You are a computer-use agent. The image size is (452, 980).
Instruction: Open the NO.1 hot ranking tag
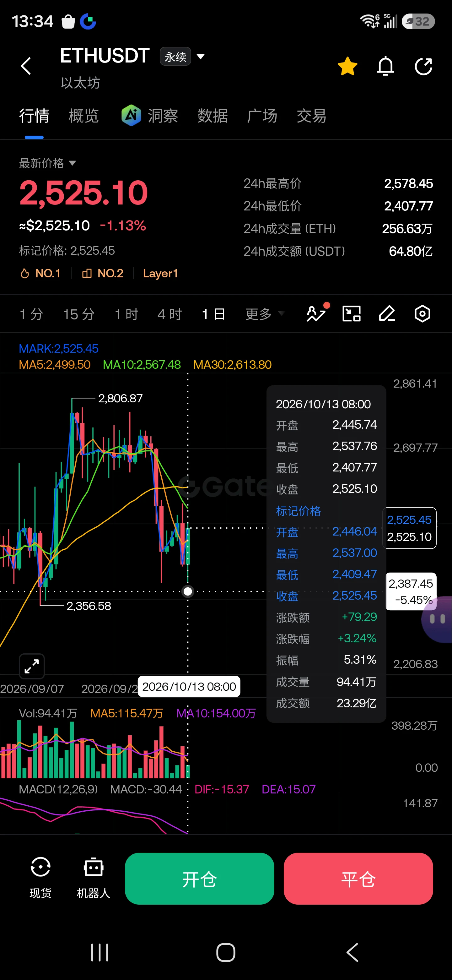[40, 273]
